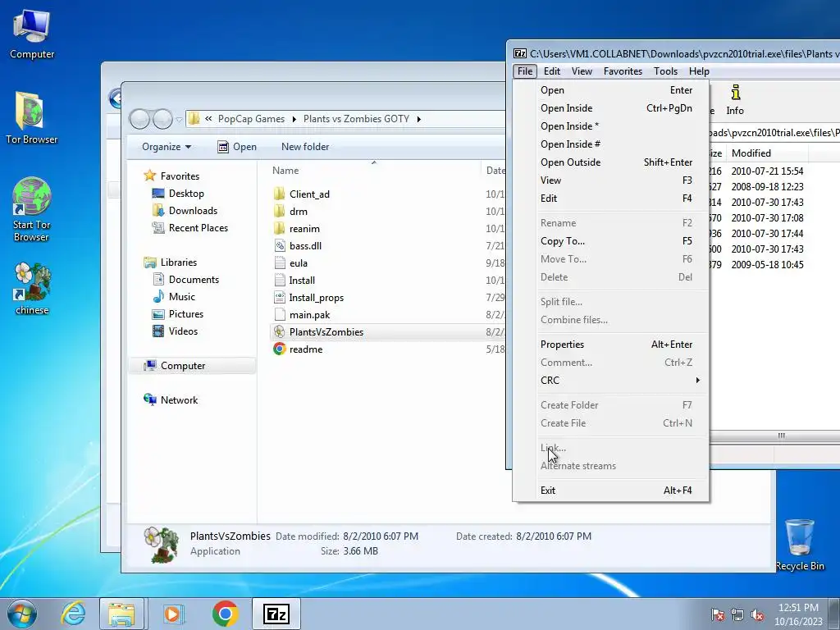Open recent locations dropdown beside nav buttons
Viewport: 840px width, 630px height.
point(179,120)
